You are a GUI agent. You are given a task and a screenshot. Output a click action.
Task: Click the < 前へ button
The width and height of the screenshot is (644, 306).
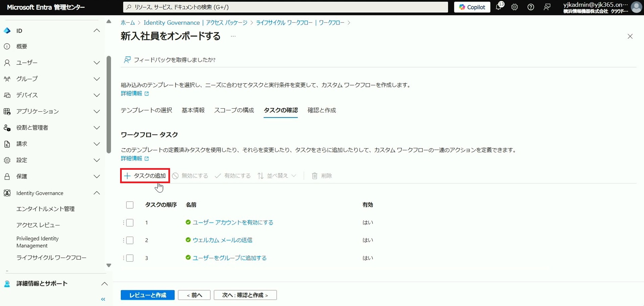click(x=194, y=295)
